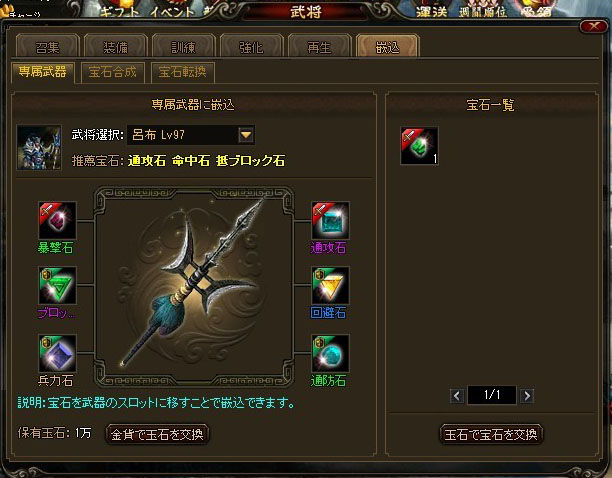612x478 pixels.
Task: Switch to the 宝石合成 tab
Action: [113, 72]
